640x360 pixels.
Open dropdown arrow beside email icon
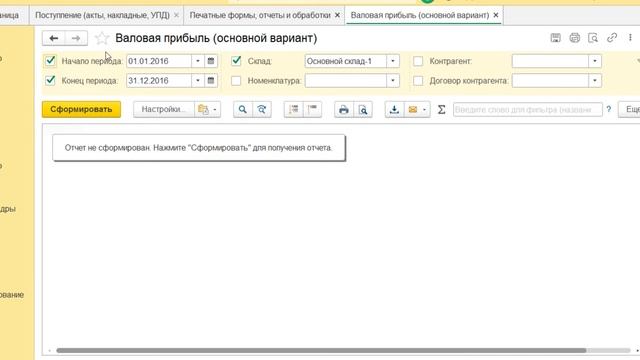point(424,109)
